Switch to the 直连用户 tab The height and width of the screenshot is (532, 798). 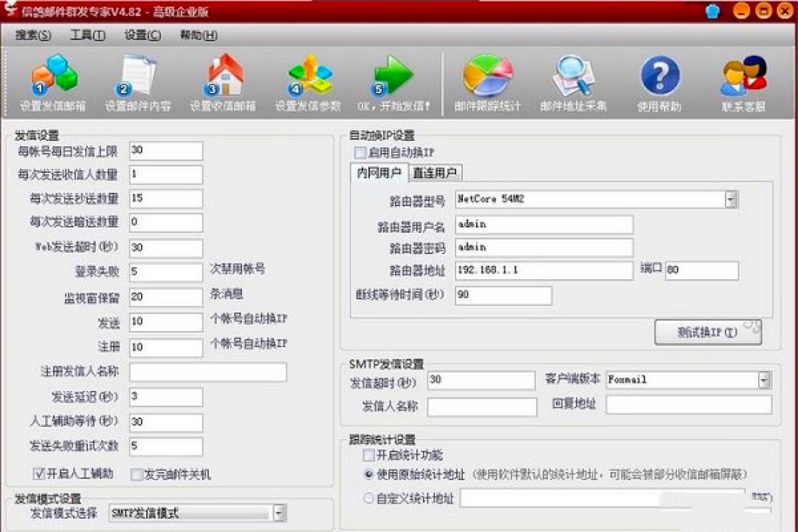click(x=435, y=173)
